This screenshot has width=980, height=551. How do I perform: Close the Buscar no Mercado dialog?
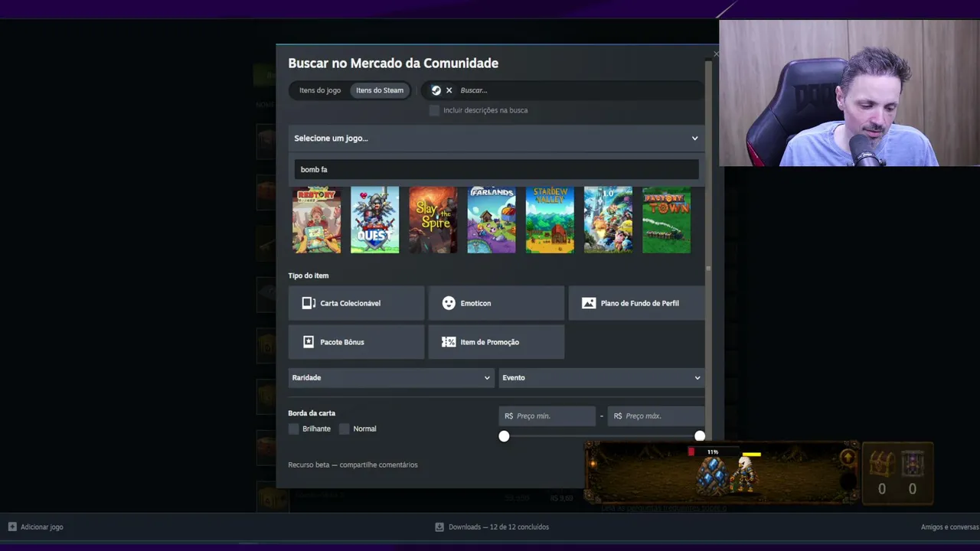[716, 54]
